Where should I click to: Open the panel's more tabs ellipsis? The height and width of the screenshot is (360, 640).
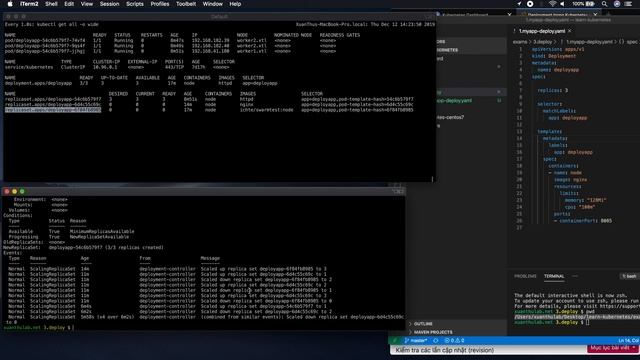575,276
